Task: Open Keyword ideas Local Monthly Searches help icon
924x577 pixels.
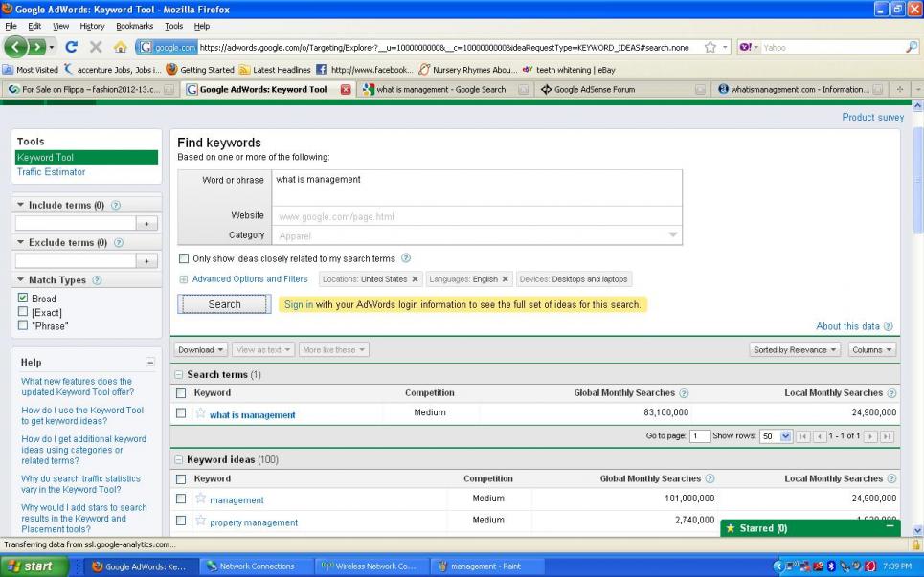Action: click(891, 478)
